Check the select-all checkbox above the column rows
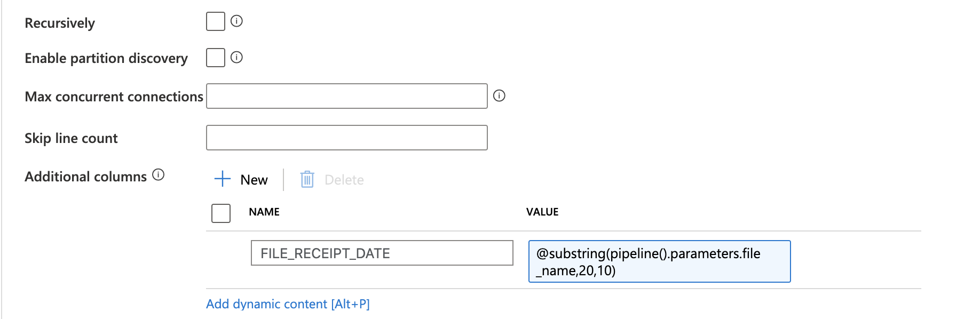This screenshot has width=980, height=319. pyautogui.click(x=220, y=212)
